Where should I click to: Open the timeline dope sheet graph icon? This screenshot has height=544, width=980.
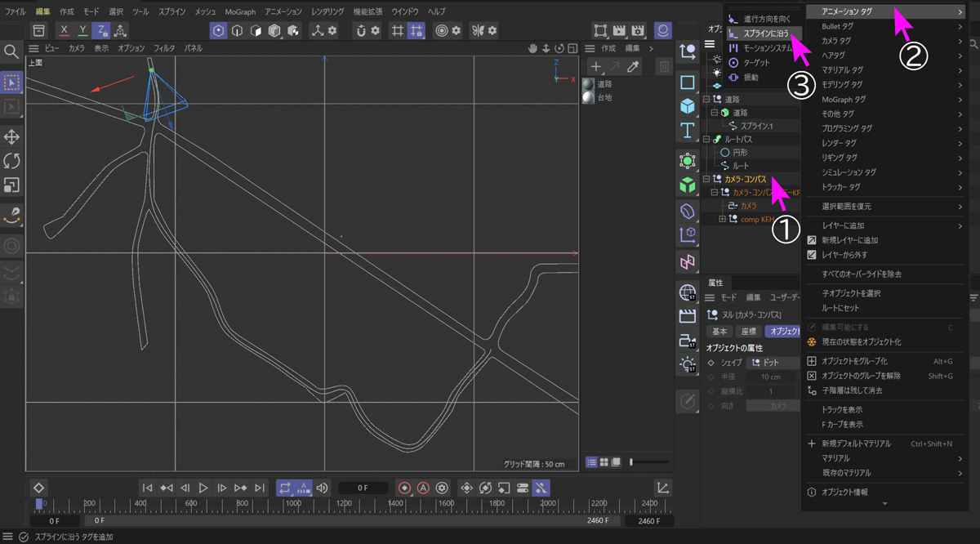pos(663,488)
